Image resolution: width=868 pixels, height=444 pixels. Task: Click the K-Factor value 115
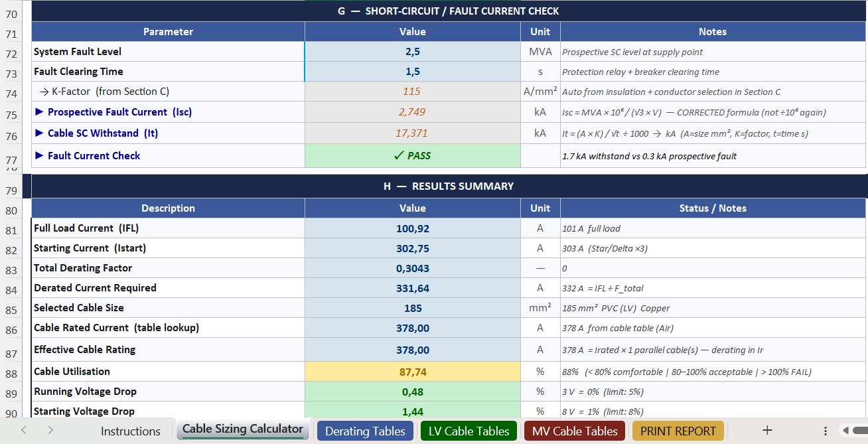[x=413, y=92]
